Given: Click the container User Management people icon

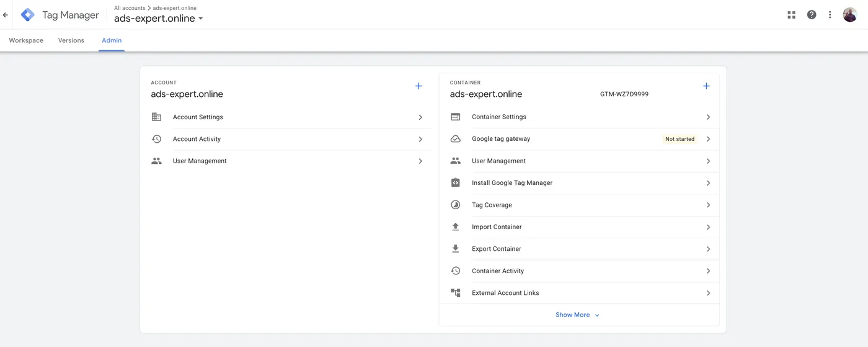Looking at the screenshot, I should coord(455,161).
